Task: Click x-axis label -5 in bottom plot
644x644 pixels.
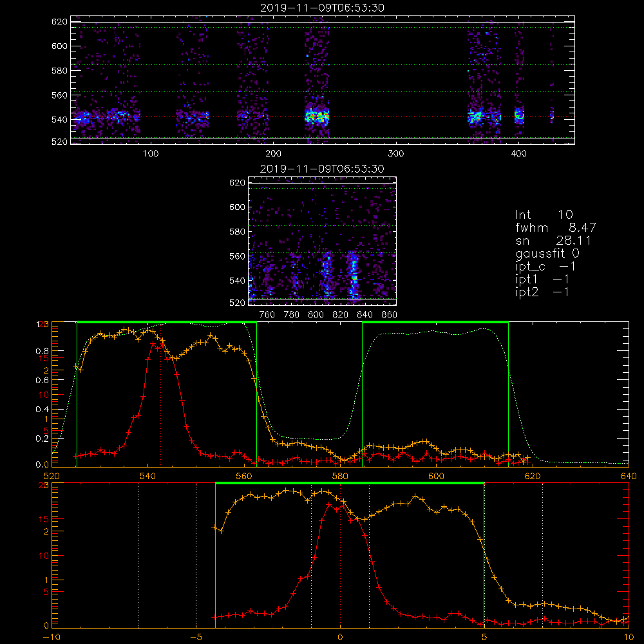Action: click(x=196, y=638)
